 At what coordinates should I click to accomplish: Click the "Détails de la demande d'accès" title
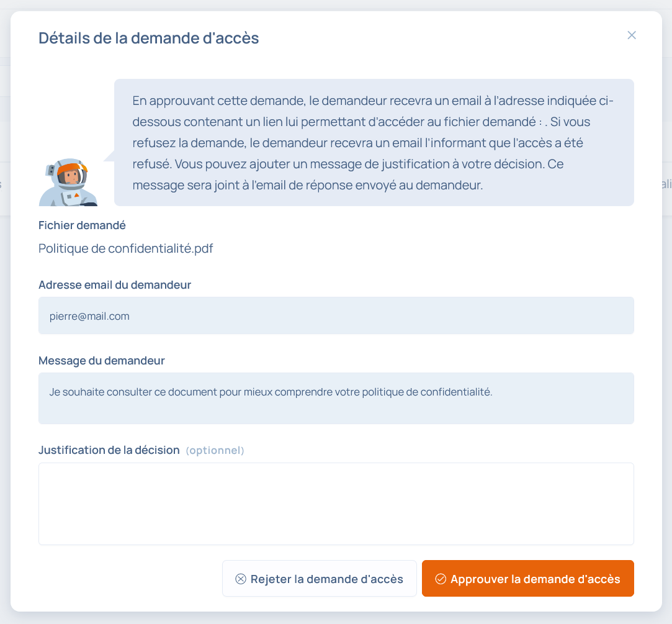(x=149, y=38)
